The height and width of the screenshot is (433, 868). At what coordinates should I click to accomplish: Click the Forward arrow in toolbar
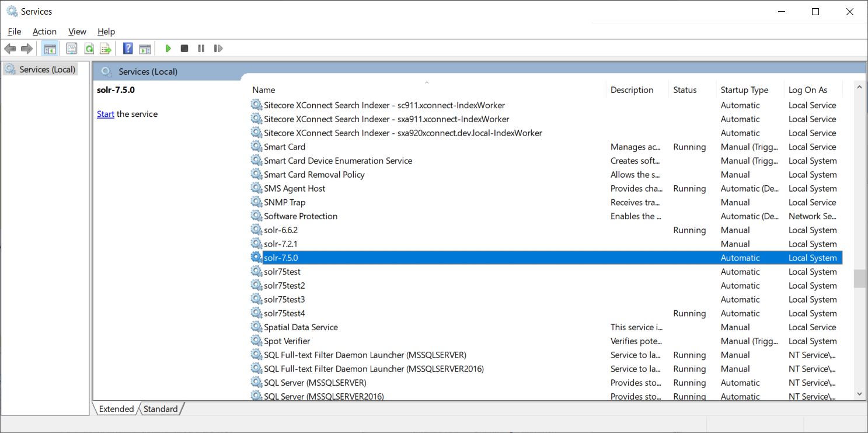[26, 49]
